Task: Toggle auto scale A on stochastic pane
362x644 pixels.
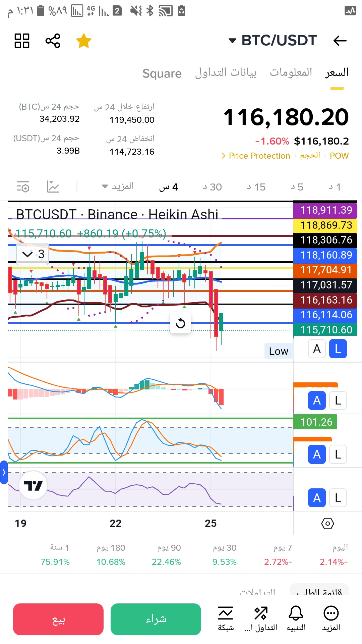Action: pyautogui.click(x=317, y=454)
